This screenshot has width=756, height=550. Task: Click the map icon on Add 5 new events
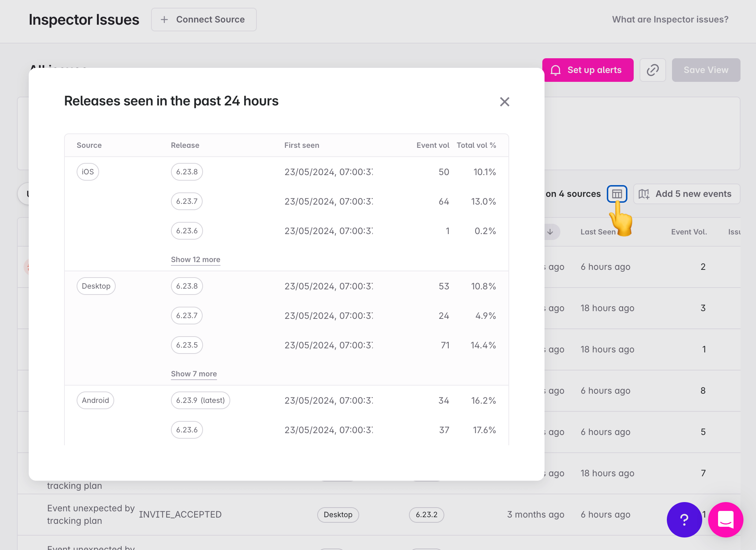pos(644,194)
